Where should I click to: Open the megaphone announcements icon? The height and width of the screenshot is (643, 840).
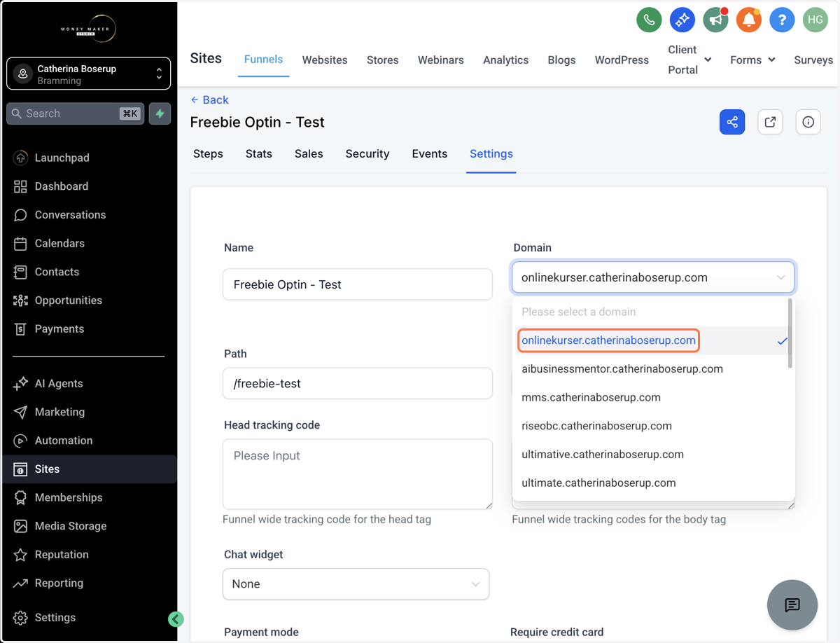coord(715,20)
